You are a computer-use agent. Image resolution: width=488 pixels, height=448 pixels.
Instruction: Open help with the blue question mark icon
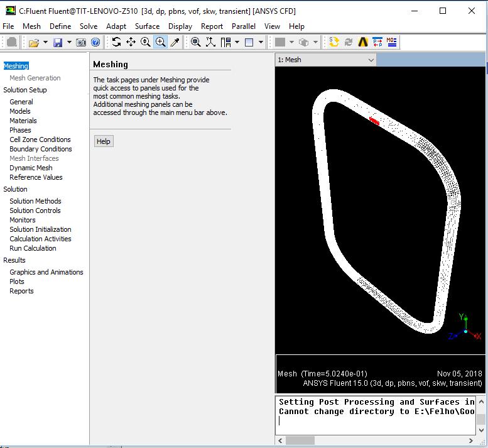95,42
